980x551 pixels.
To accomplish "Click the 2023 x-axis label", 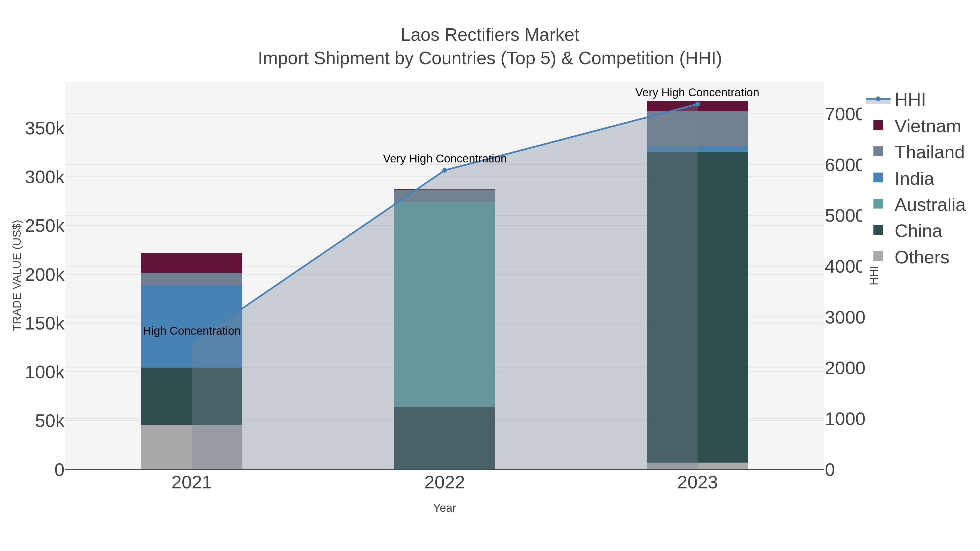I will coord(697,483).
